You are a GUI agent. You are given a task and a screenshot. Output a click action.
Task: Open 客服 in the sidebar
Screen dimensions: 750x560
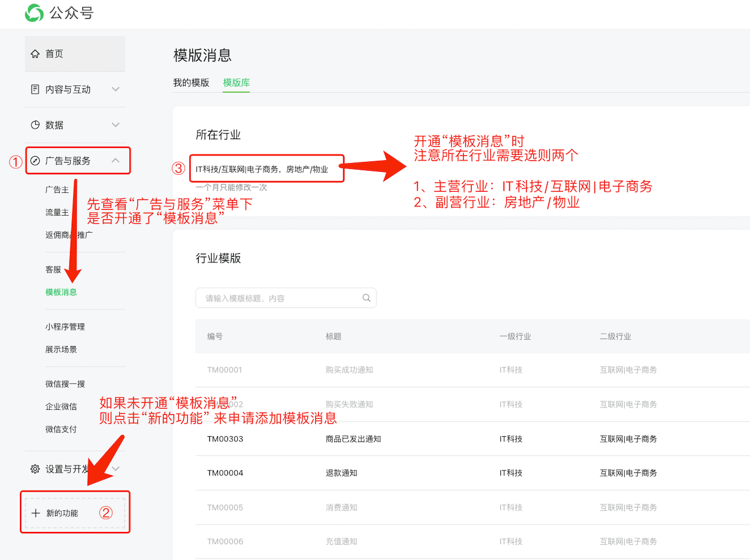[x=53, y=270]
